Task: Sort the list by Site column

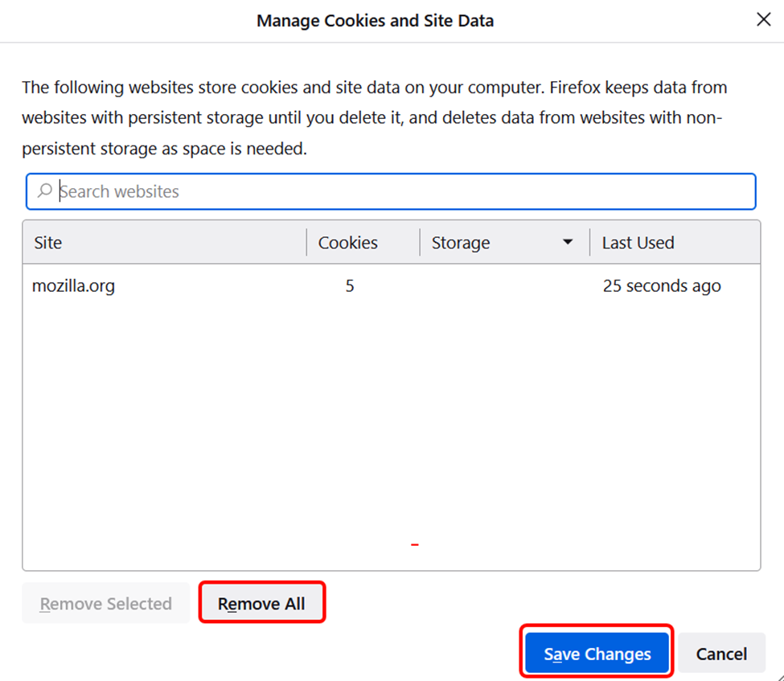Action: tap(48, 243)
